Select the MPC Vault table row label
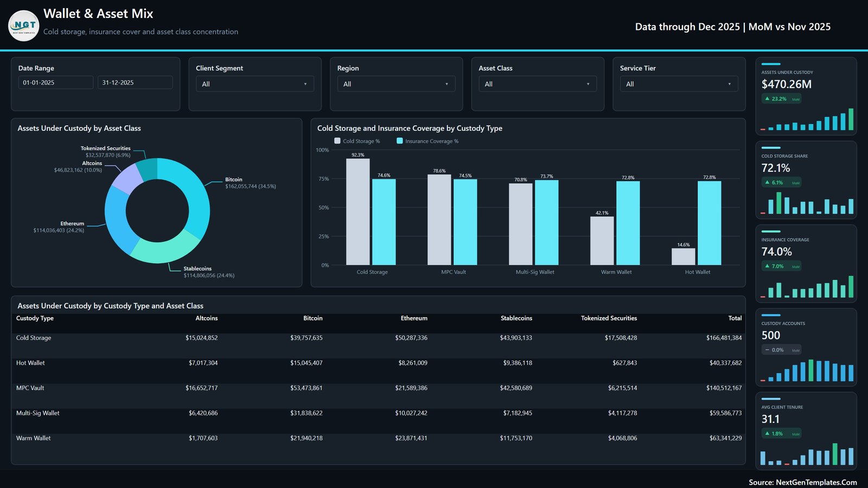Screen dimensions: 868x488 click(30, 388)
